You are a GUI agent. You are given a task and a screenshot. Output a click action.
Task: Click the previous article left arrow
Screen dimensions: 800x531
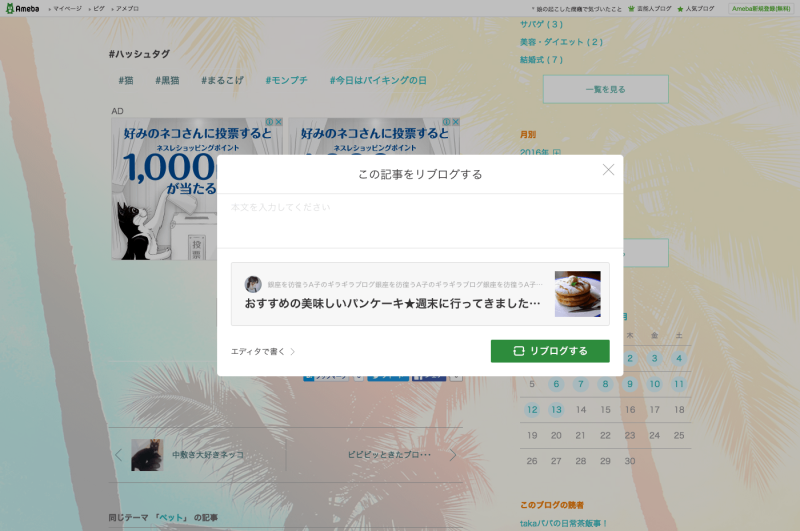tap(118, 454)
